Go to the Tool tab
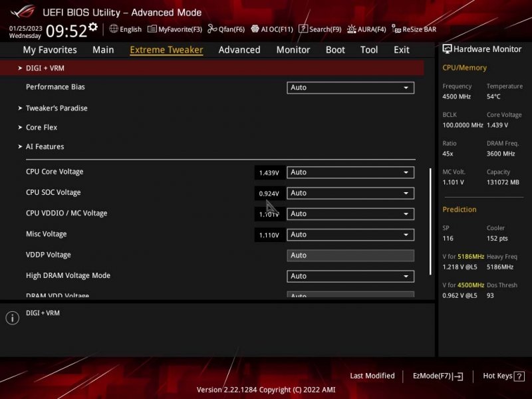Viewport: 532px width, 399px height. pos(369,50)
